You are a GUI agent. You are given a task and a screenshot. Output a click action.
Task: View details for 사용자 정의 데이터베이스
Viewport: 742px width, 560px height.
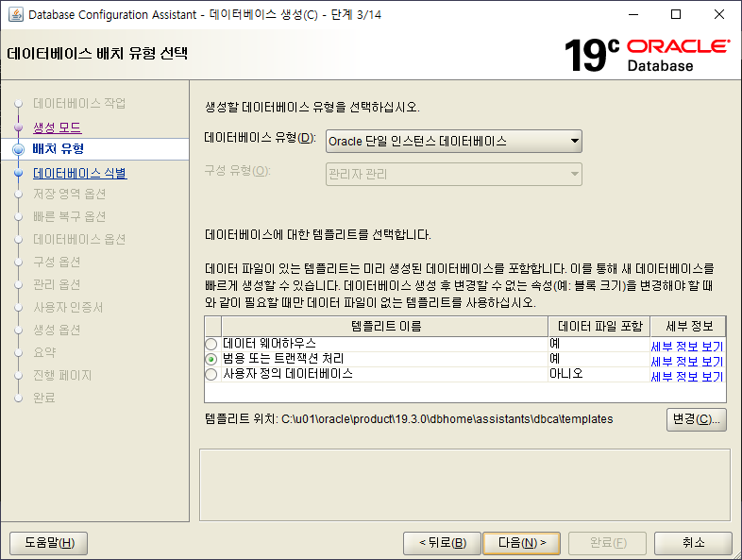pos(687,377)
